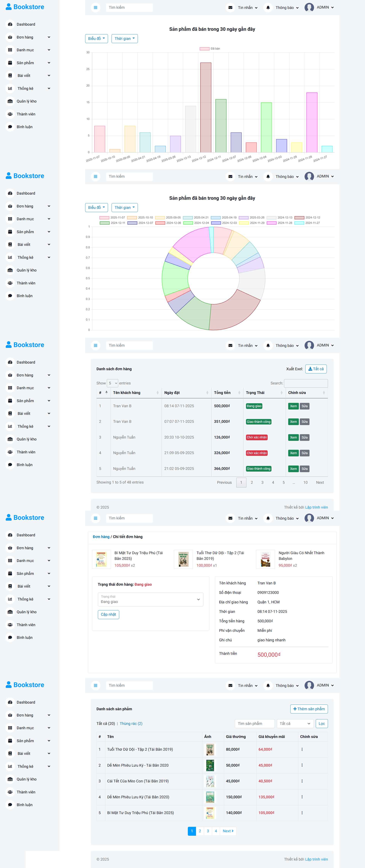Click the Thông báo bell icon
Screen dimensions: 365x868
(268, 7)
